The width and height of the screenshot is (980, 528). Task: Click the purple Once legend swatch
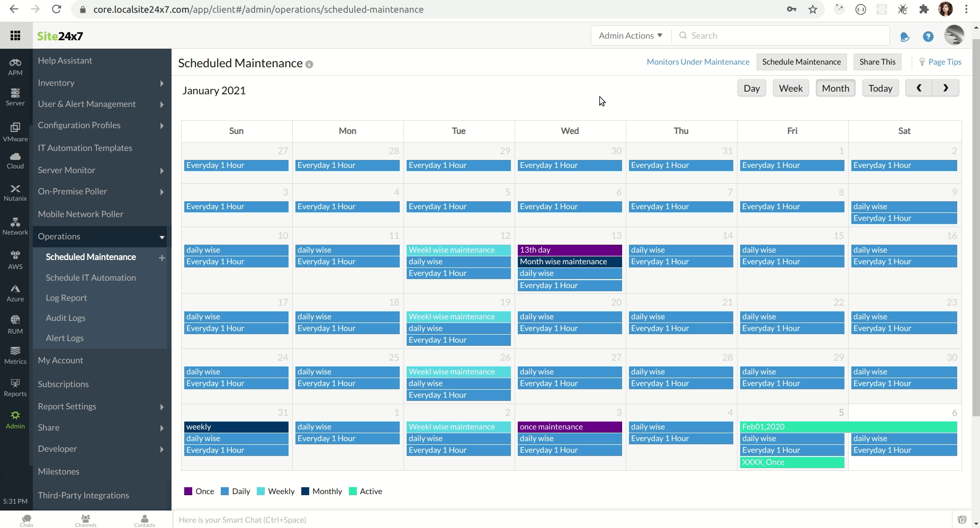tap(188, 491)
